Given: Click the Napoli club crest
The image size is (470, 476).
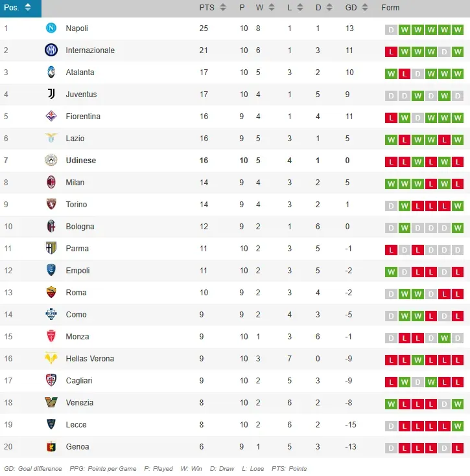Looking at the screenshot, I should [51, 28].
